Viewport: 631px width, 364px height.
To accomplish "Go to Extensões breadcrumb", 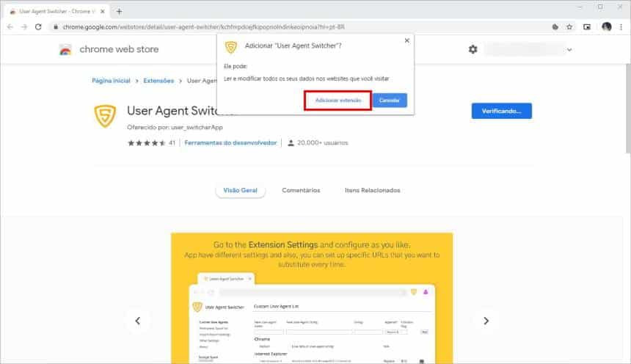I will 158,81.
